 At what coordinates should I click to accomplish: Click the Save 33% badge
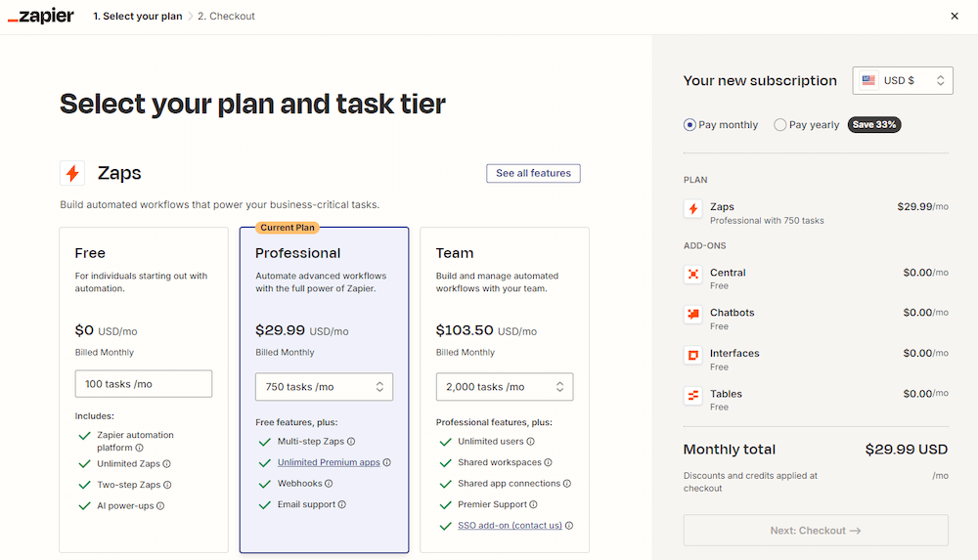click(x=873, y=125)
